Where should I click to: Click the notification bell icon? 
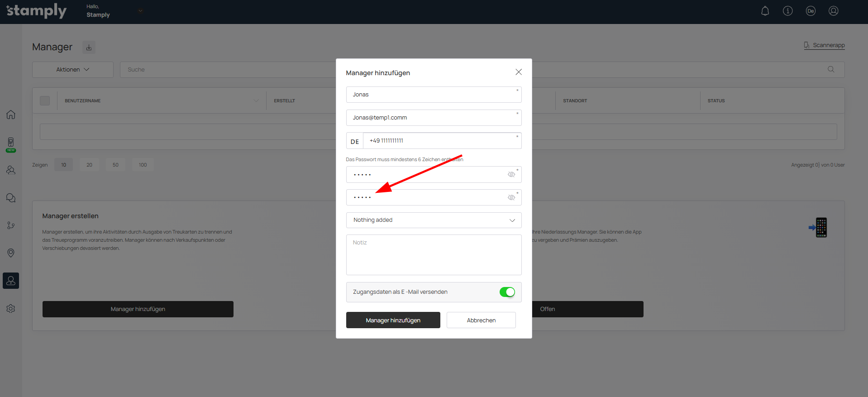click(x=765, y=11)
